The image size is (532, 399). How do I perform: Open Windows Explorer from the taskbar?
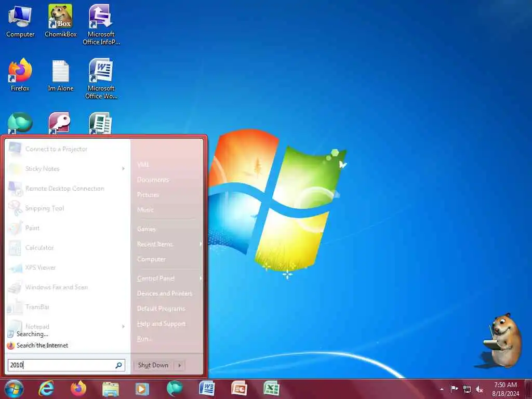pos(110,389)
